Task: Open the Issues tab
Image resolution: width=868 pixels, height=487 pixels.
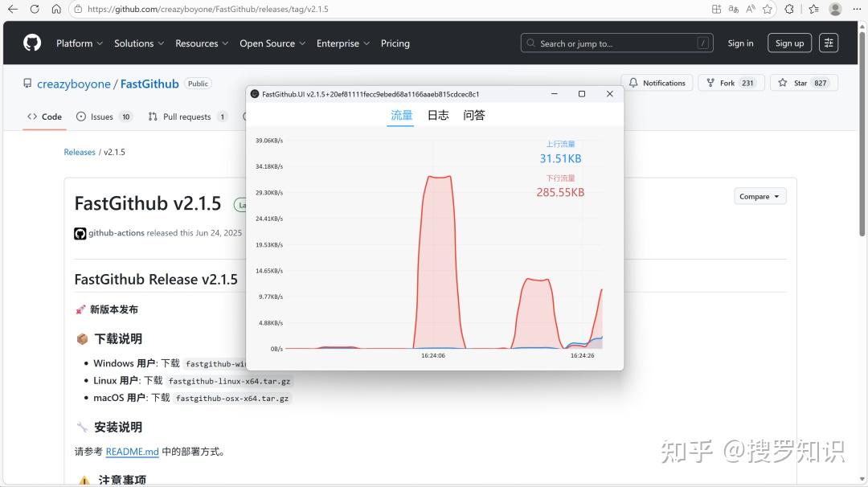Action: [x=104, y=117]
